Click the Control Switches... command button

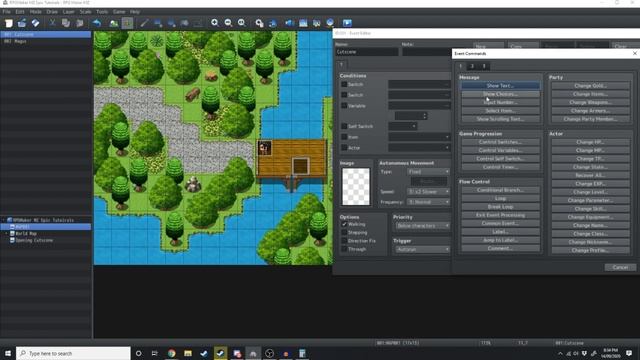(x=500, y=142)
